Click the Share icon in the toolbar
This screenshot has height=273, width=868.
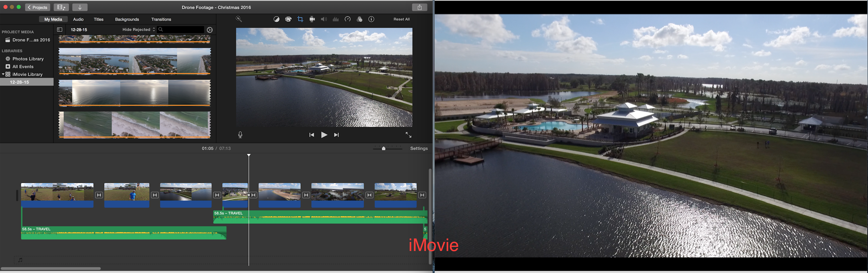pyautogui.click(x=419, y=7)
